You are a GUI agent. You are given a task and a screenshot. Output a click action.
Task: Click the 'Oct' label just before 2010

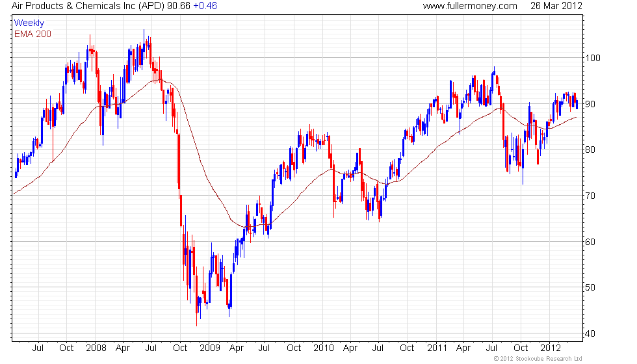click(294, 348)
